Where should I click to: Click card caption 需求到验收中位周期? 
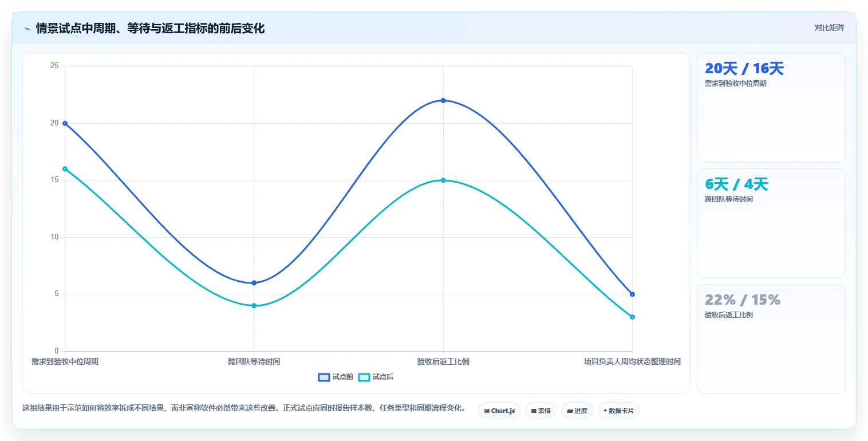[735, 84]
